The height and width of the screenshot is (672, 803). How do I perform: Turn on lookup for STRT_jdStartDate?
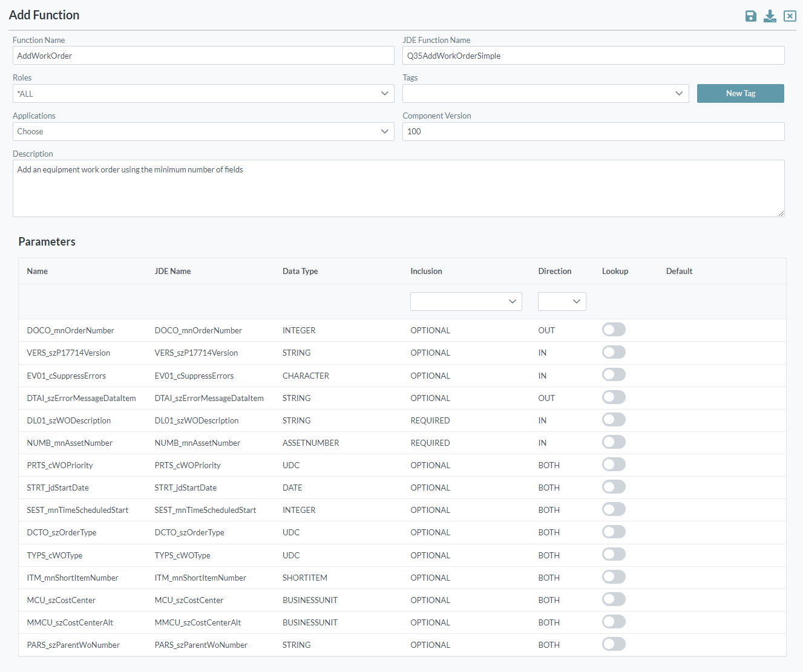(614, 487)
